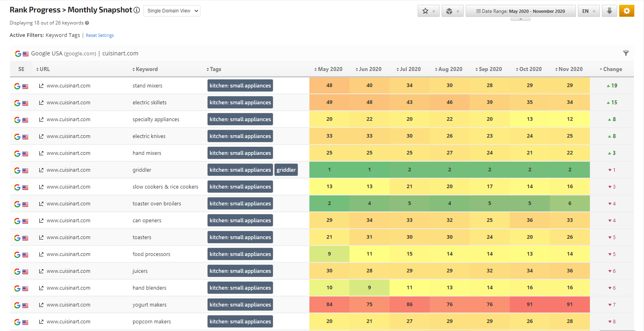The width and height of the screenshot is (644, 331).
Task: Open the orange settings gear
Action: pos(626,11)
